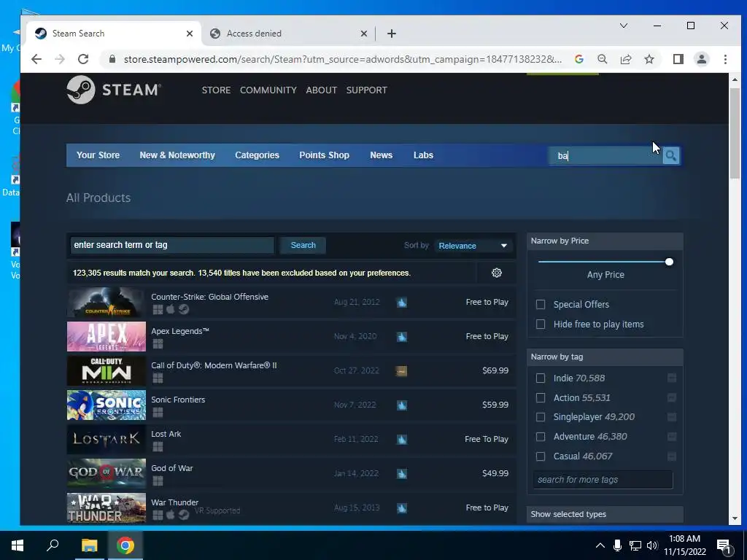Open a new browser tab

(x=391, y=34)
